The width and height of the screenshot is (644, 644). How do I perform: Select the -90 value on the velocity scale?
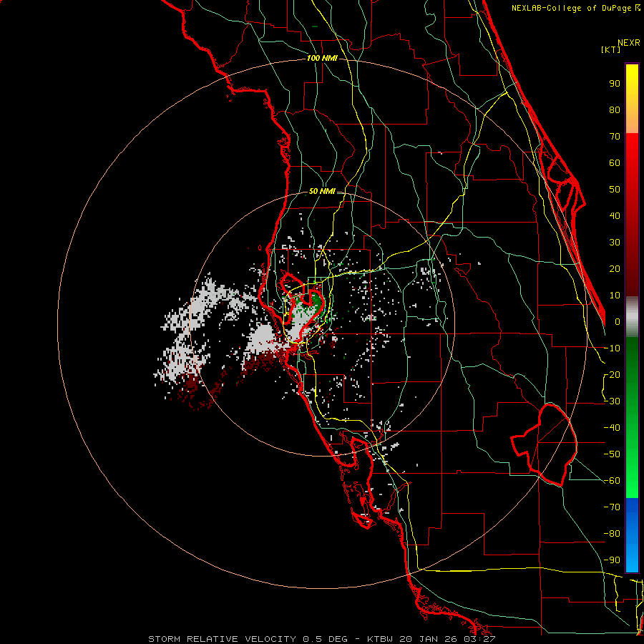pyautogui.click(x=612, y=560)
